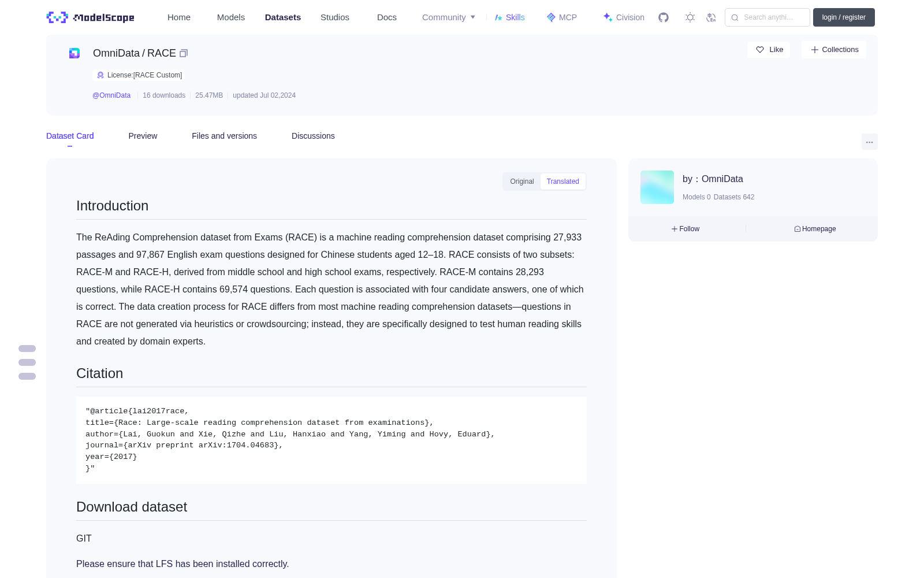Visit the OmniData Homepage
Screen dimensions: 924x578
point(815,229)
